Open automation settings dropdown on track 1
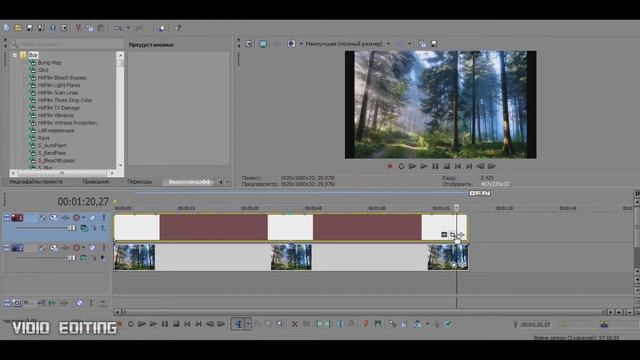This screenshot has height=360, width=640. point(84,218)
